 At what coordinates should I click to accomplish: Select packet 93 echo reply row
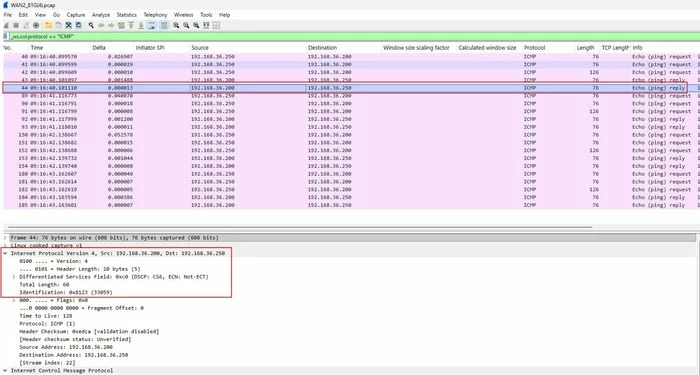350,127
